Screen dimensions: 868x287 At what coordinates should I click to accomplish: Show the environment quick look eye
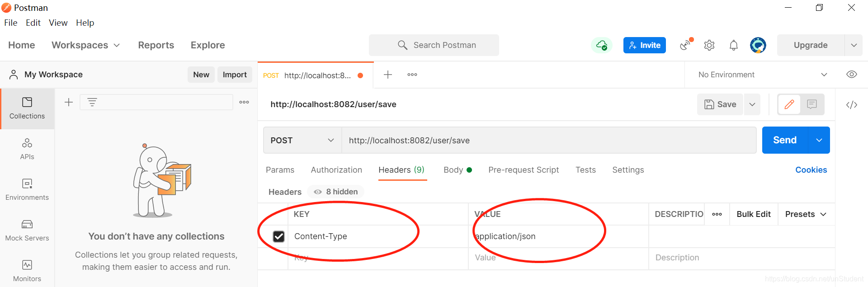click(852, 75)
